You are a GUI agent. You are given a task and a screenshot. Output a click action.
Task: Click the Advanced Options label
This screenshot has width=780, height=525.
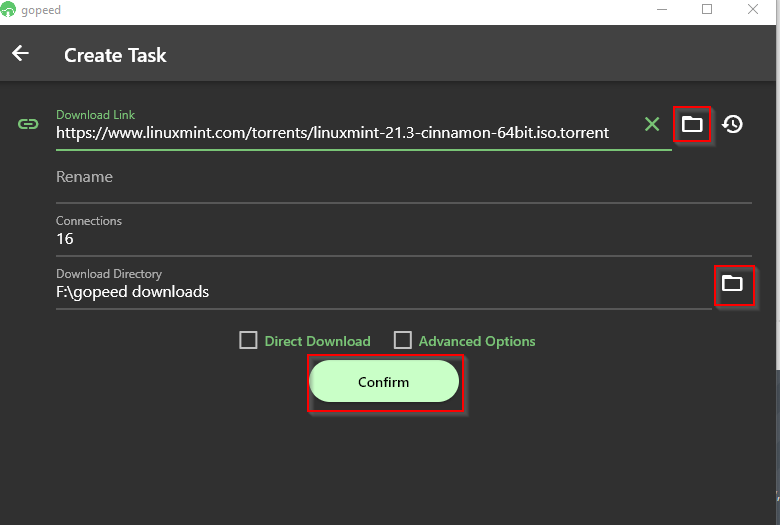click(x=477, y=341)
